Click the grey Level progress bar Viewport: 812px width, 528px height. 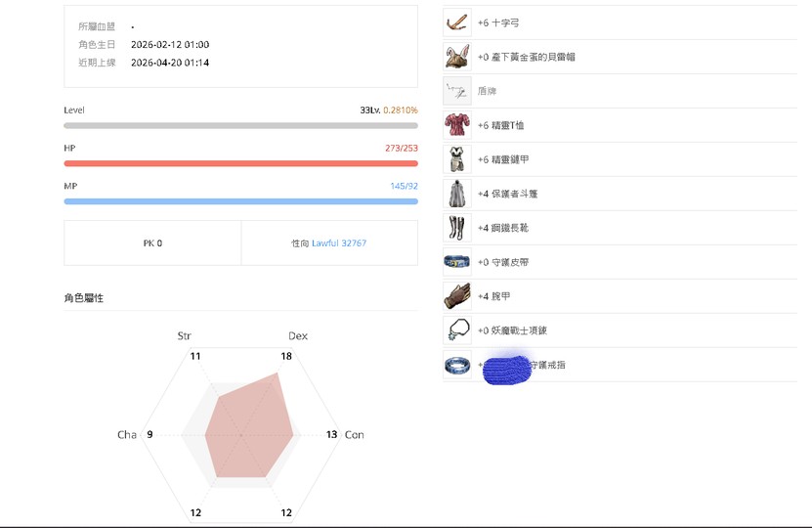240,126
